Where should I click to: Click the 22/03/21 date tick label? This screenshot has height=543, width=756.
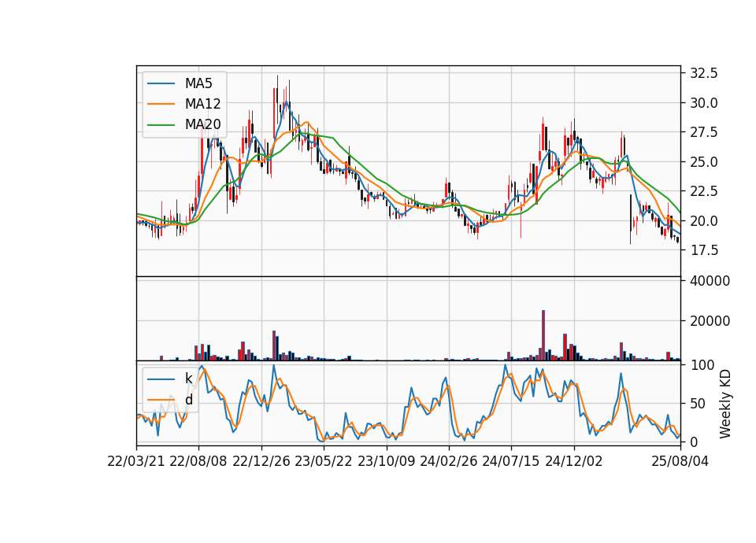coord(136,461)
